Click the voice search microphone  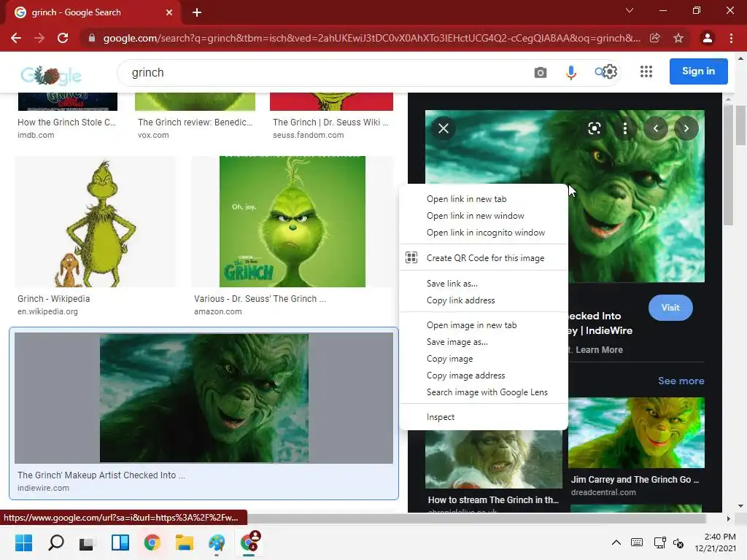coord(570,72)
